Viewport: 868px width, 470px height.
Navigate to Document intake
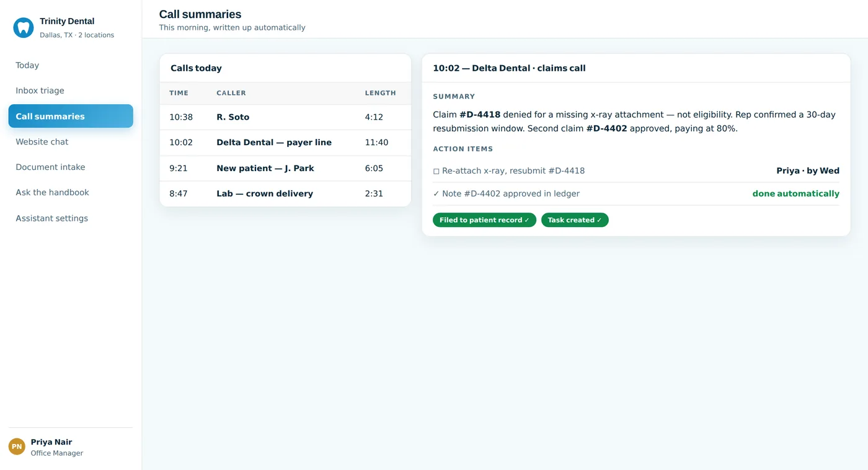tap(71, 167)
